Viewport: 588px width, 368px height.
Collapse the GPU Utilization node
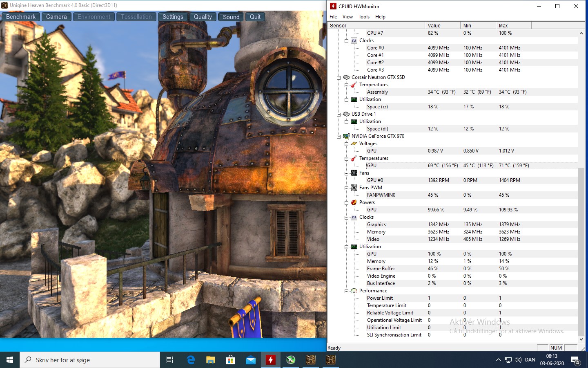coord(346,247)
